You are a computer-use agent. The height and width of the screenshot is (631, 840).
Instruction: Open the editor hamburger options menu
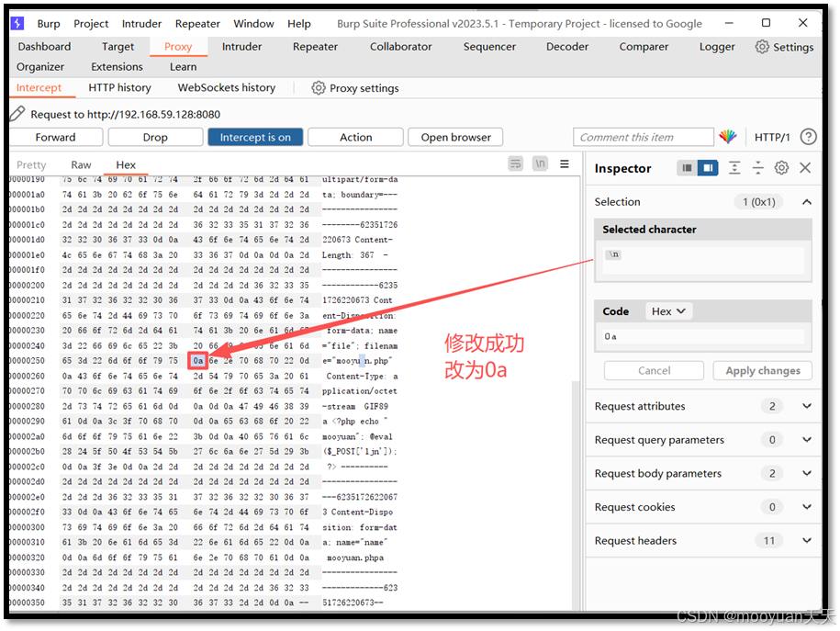click(564, 163)
